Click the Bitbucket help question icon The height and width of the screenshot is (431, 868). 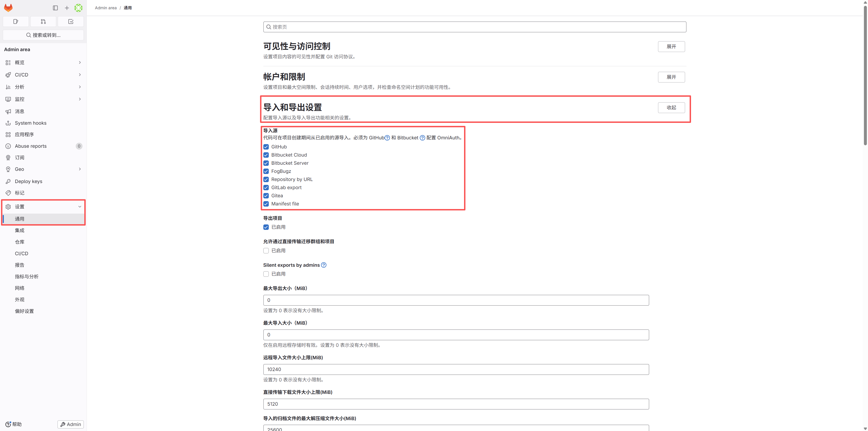422,138
